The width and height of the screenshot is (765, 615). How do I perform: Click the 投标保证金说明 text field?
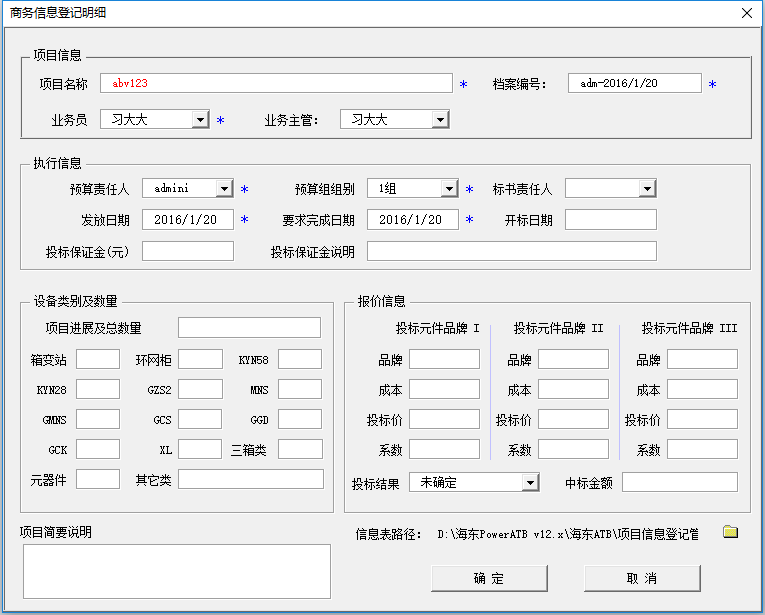pos(511,251)
